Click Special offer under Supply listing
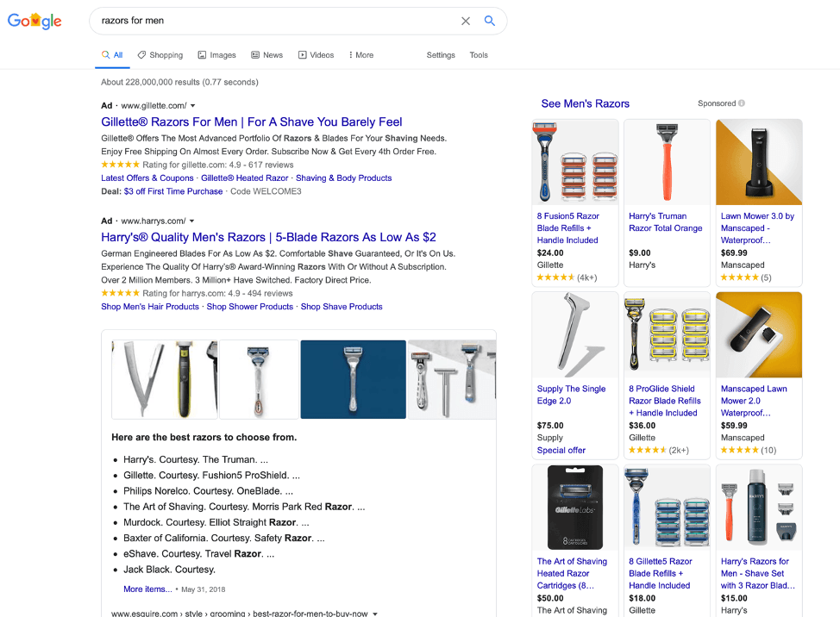 coord(561,451)
